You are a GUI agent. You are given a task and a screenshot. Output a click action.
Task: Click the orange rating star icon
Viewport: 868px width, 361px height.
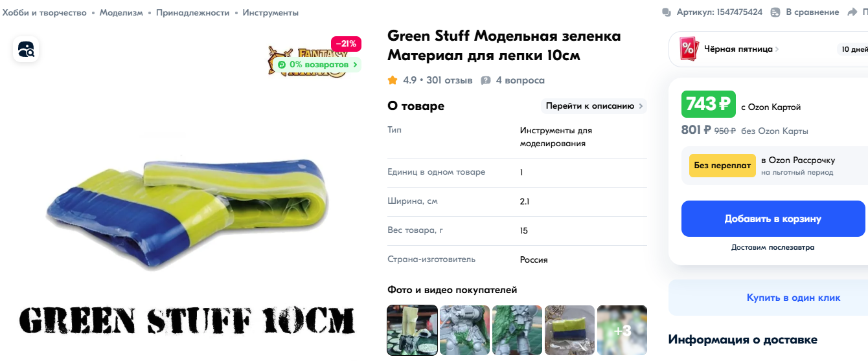pyautogui.click(x=393, y=80)
